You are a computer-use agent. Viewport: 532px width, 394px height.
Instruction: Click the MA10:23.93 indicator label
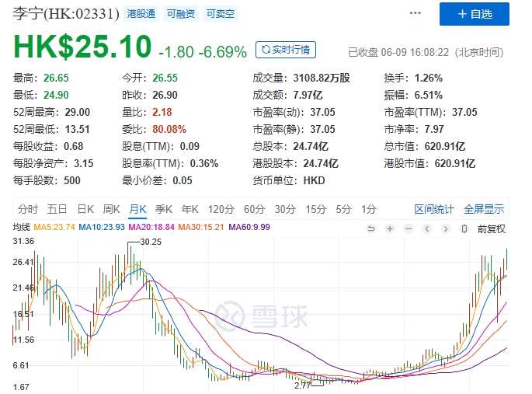102,227
